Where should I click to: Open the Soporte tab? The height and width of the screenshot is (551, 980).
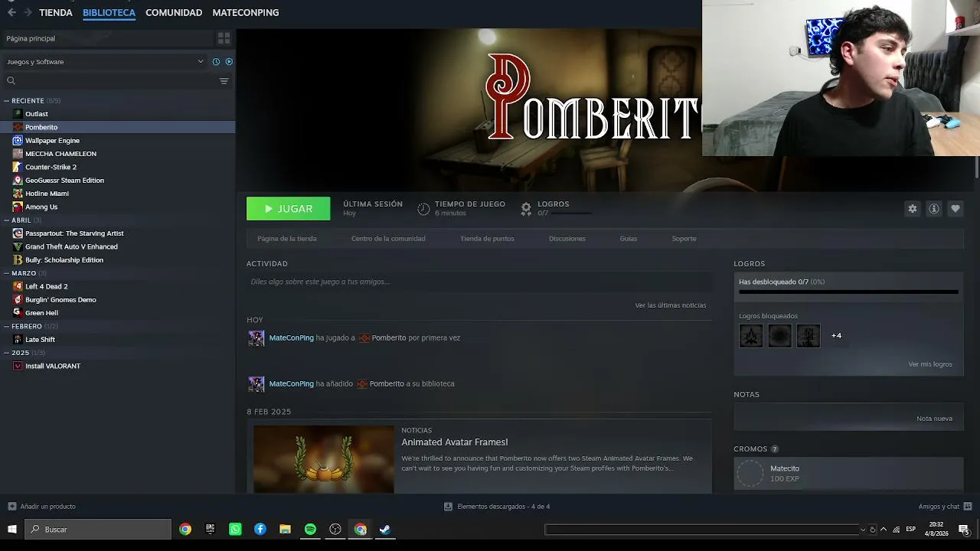coord(684,239)
